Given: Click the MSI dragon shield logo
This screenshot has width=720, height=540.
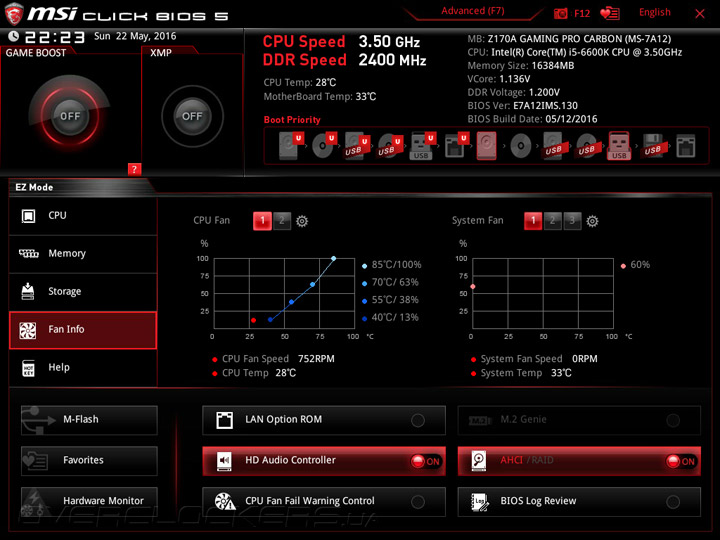Looking at the screenshot, I should click(13, 14).
